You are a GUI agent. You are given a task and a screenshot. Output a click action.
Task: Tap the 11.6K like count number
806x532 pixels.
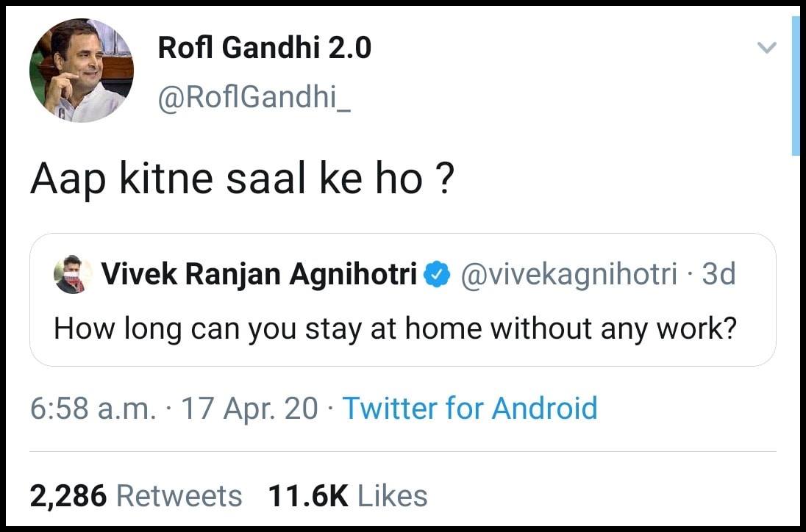click(x=308, y=496)
